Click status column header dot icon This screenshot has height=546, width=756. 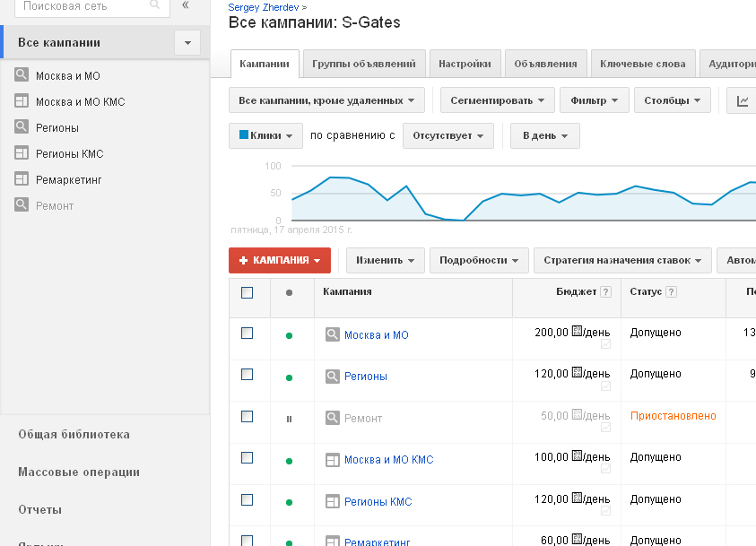click(x=290, y=292)
